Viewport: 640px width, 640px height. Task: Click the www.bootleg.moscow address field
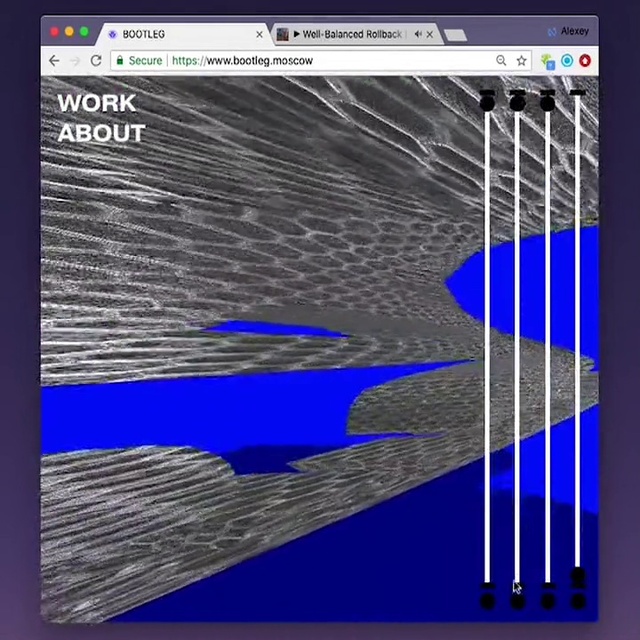click(320, 61)
